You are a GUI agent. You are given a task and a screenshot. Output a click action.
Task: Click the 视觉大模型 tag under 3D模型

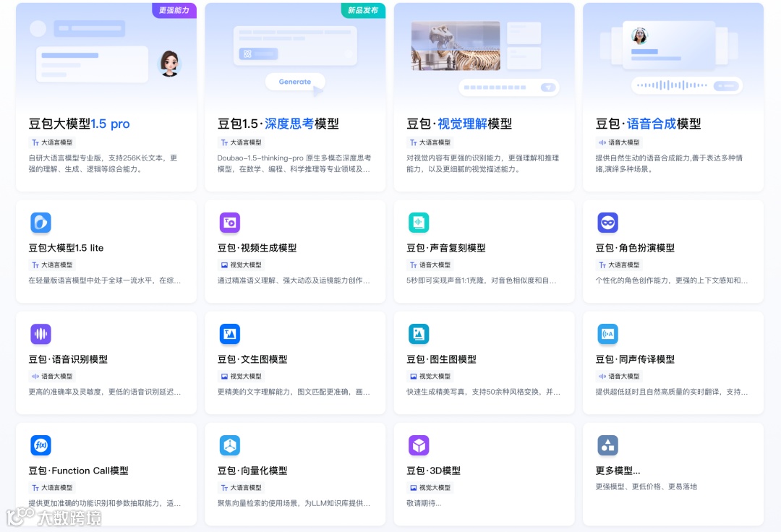pos(430,488)
